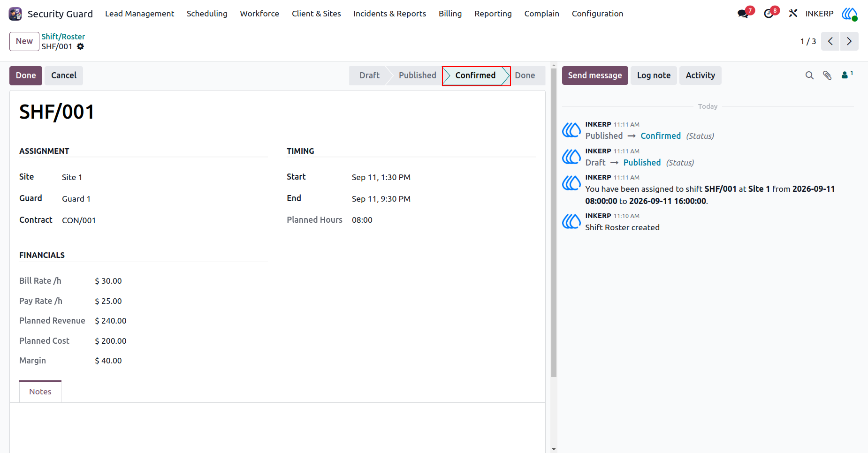Open the user avatar menu
This screenshot has height=453, width=868.
coord(849,14)
